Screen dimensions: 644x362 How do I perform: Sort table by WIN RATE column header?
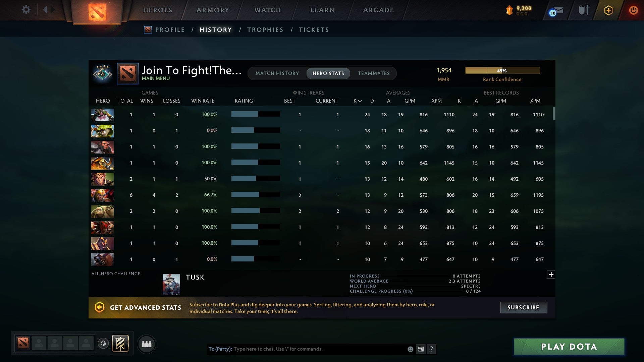[x=202, y=101]
